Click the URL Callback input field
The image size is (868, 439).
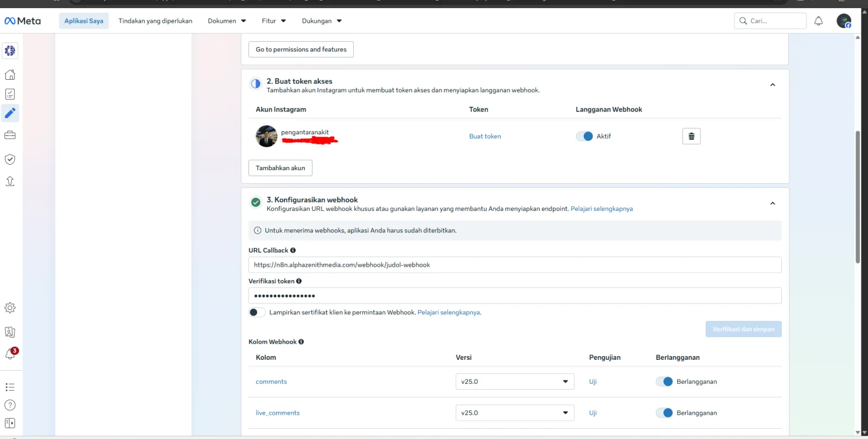[x=515, y=265]
